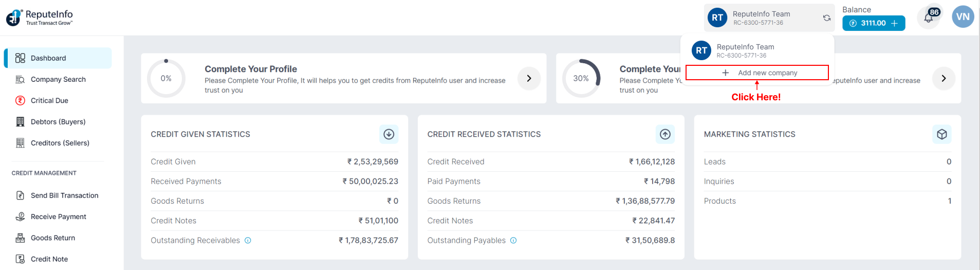The height and width of the screenshot is (270, 980).
Task: Click info icon next to Outstanding Receivables
Action: tap(248, 241)
